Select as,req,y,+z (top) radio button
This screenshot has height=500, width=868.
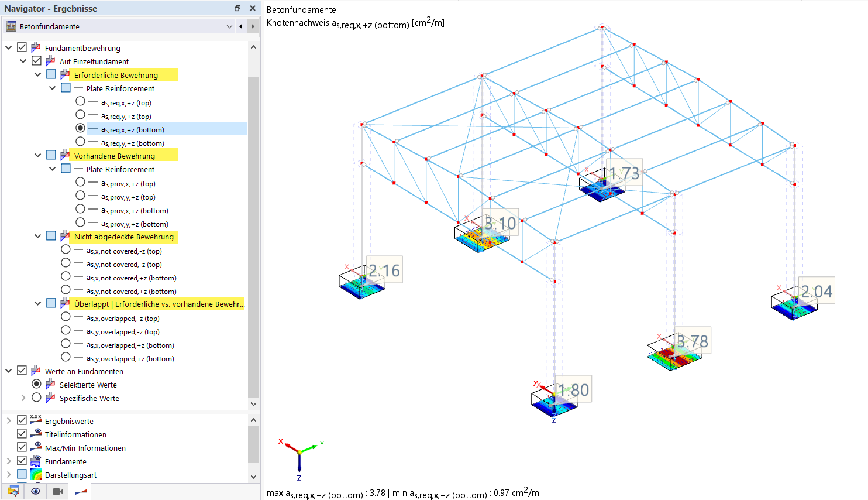point(81,115)
